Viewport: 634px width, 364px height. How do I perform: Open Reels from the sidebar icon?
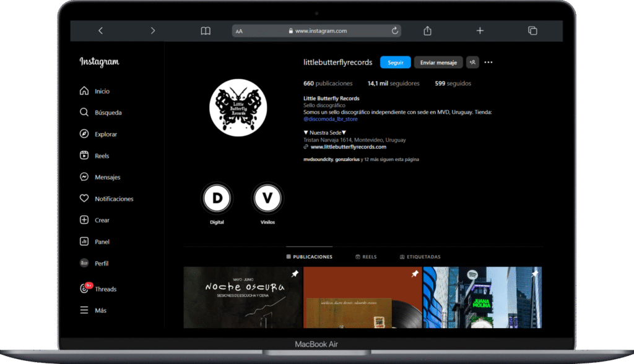pos(84,155)
